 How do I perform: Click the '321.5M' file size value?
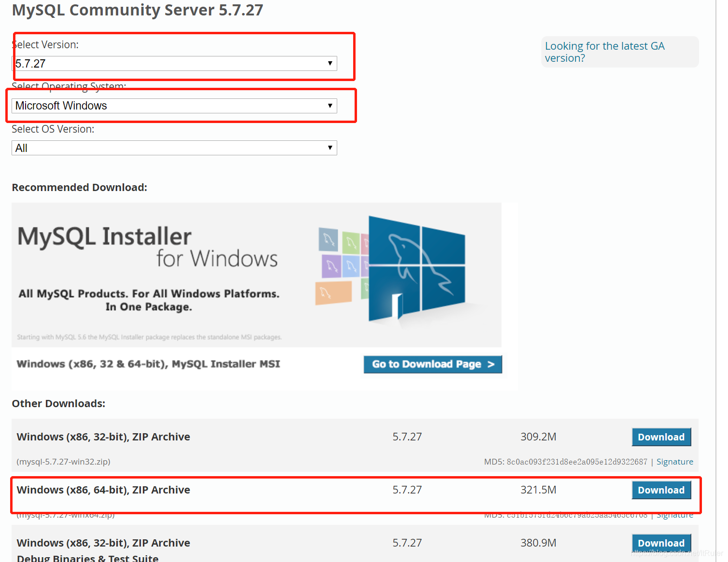(x=538, y=490)
